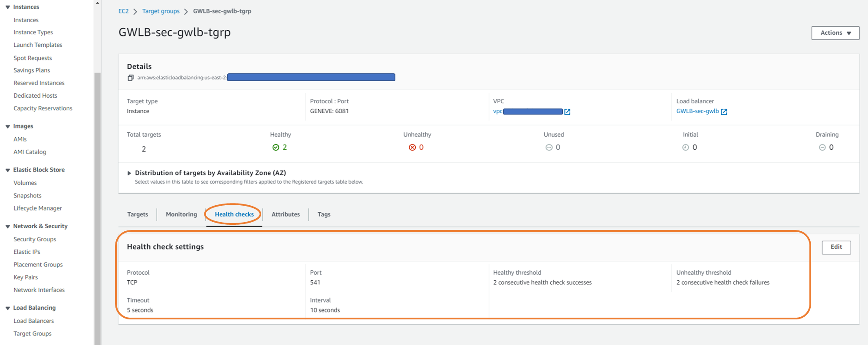Screen dimensions: 868x345
Task: Click Edit for health check settings
Action: tap(836, 247)
